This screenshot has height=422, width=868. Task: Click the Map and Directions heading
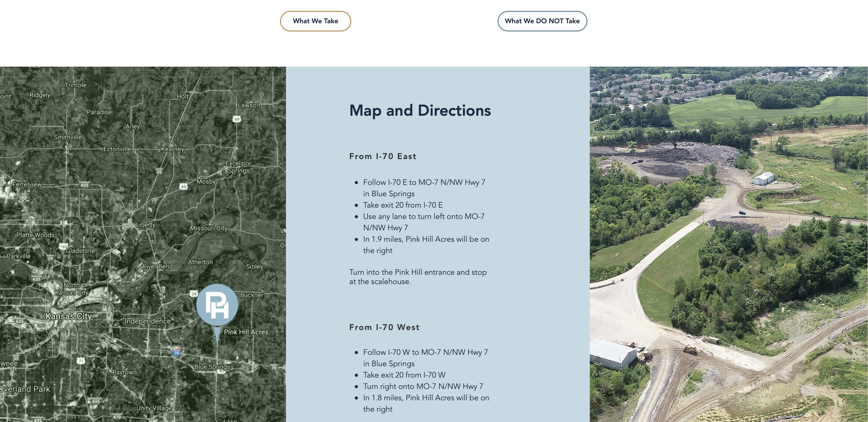(420, 111)
